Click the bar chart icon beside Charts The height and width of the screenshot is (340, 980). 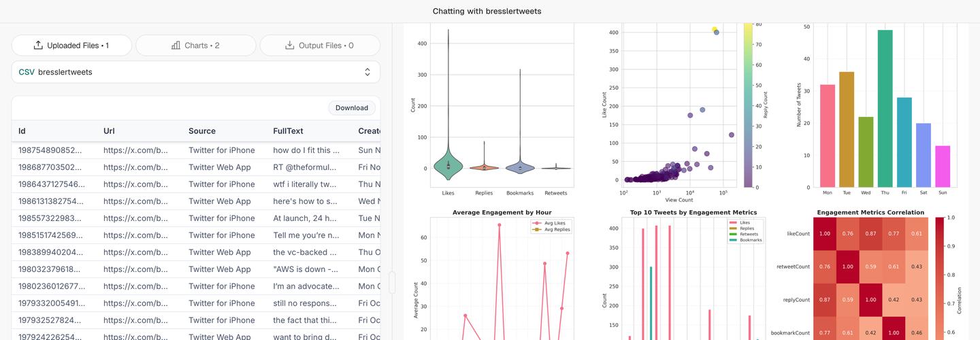click(x=176, y=46)
